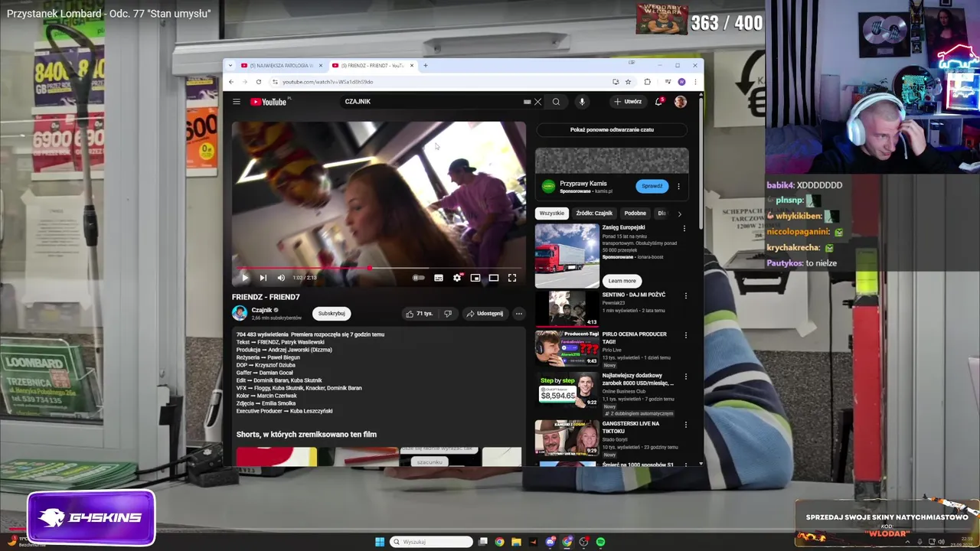
Task: Share video using Udostępnij
Action: (x=485, y=313)
